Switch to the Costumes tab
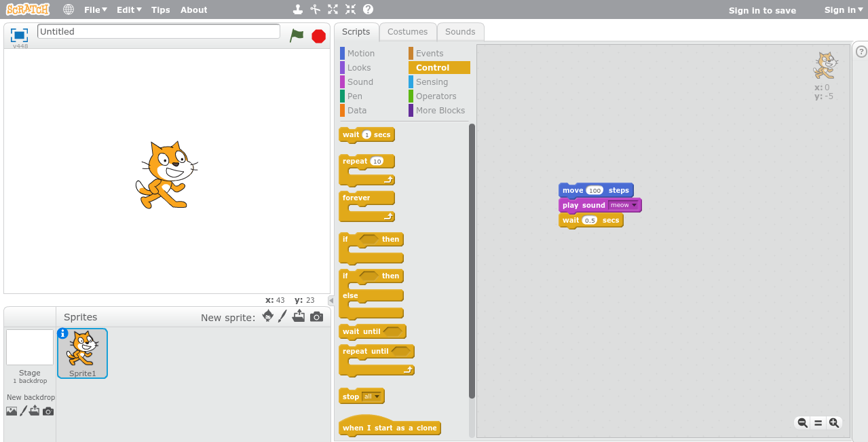This screenshot has height=442, width=868. coord(407,31)
